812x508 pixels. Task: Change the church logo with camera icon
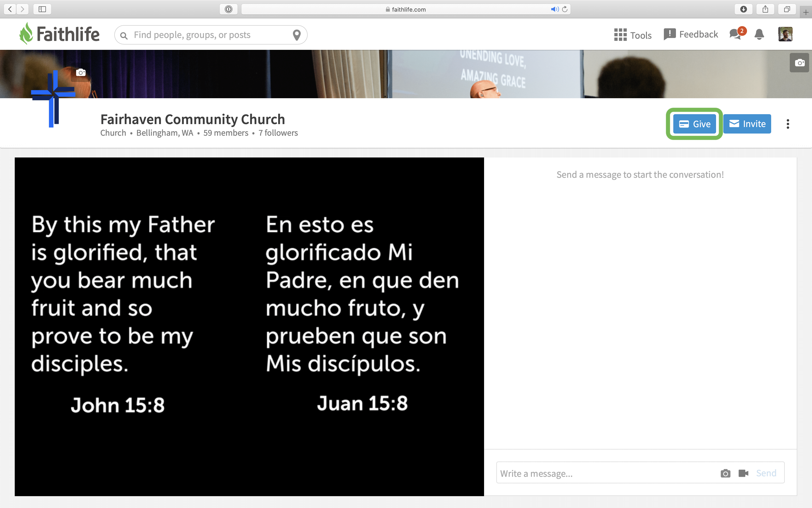point(81,73)
